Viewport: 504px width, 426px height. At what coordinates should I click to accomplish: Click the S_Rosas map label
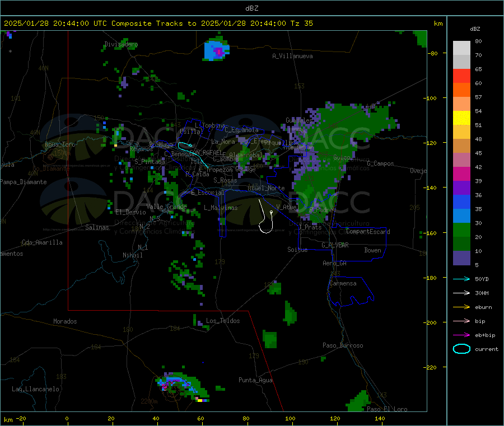coord(225,180)
